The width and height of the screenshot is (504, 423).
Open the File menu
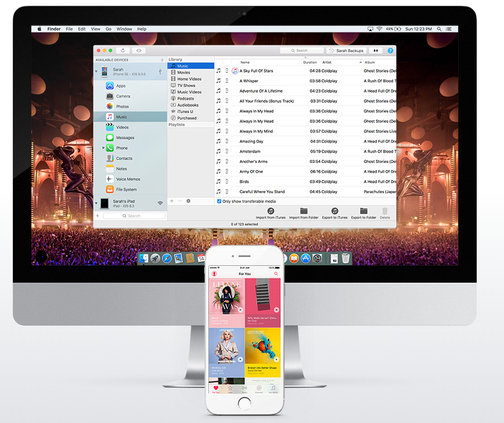point(69,29)
